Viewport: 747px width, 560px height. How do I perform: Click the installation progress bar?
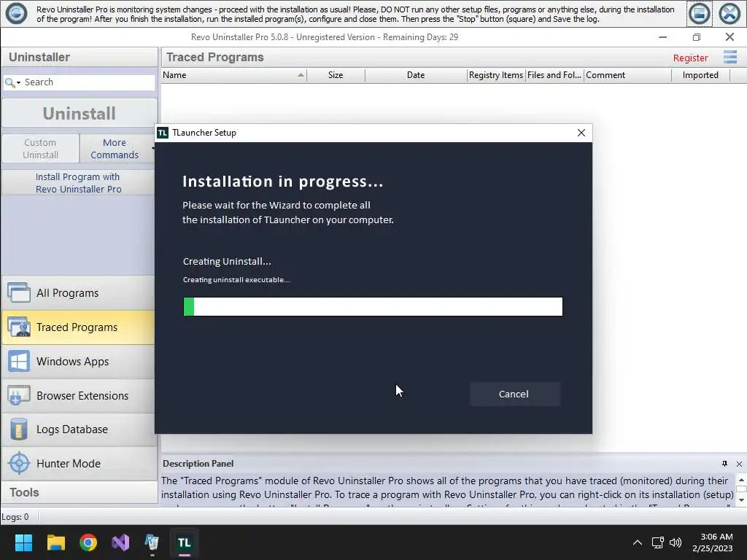tap(373, 307)
